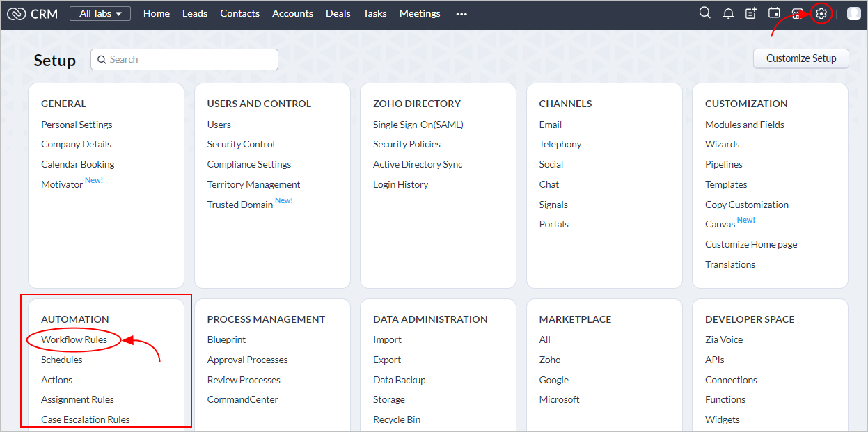The image size is (868, 432).
Task: Switch to the Deals tab
Action: (x=338, y=13)
